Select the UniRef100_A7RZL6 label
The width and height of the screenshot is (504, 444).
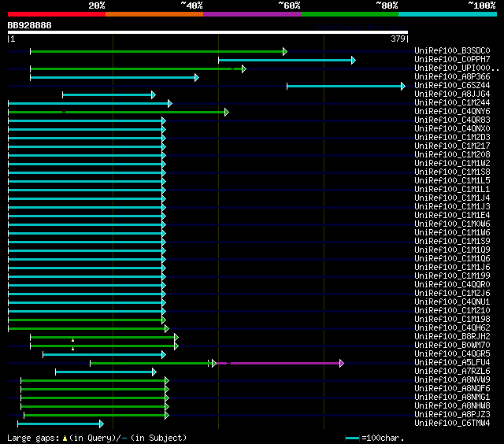452,372
